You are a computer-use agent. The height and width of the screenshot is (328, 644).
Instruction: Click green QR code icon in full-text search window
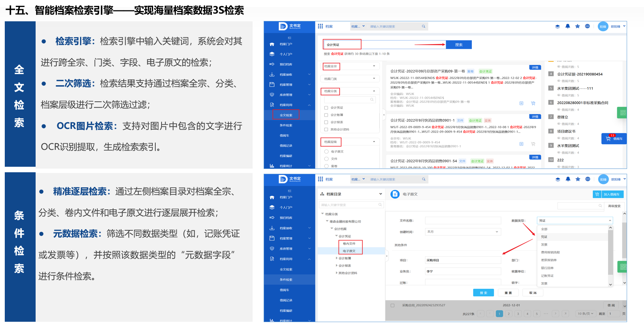click(x=623, y=113)
